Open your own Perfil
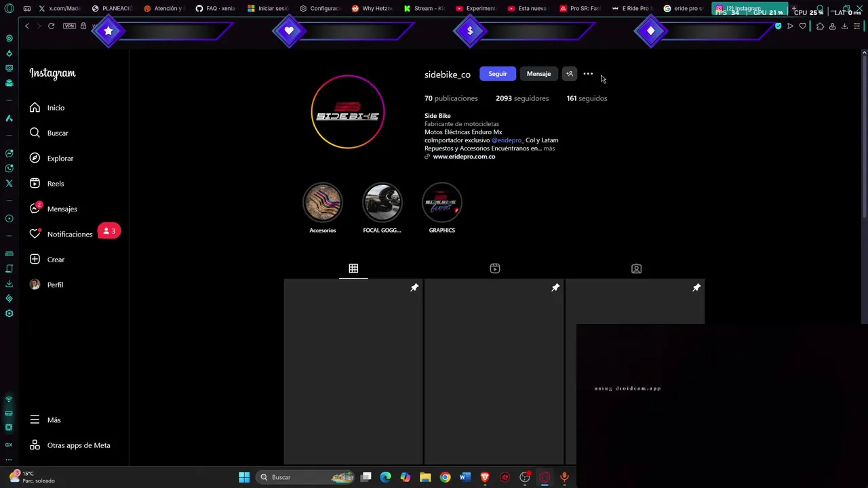This screenshot has height=488, width=868. [46, 285]
